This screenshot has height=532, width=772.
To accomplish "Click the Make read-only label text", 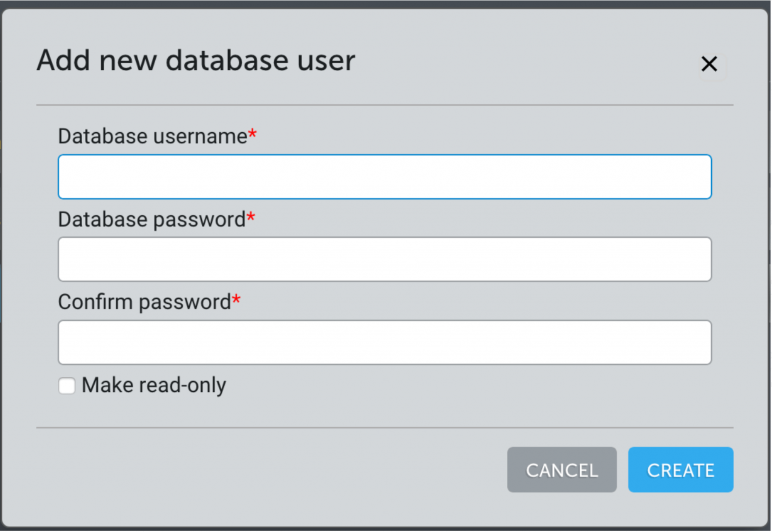I will tap(154, 385).
